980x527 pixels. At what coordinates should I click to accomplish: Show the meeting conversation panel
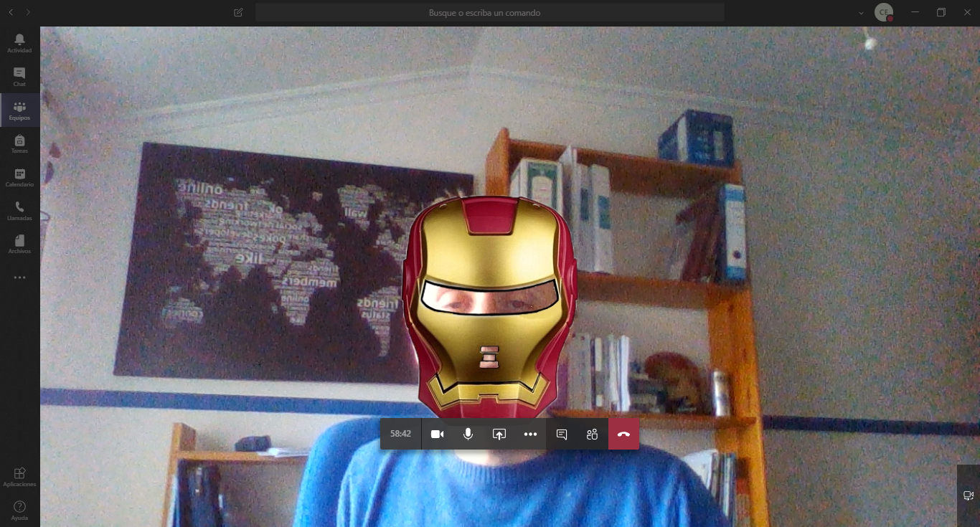(x=562, y=434)
